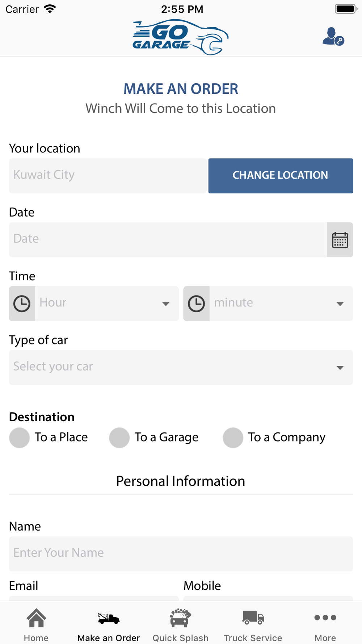This screenshot has width=362, height=644.
Task: Open the user account login icon
Action: click(x=333, y=37)
